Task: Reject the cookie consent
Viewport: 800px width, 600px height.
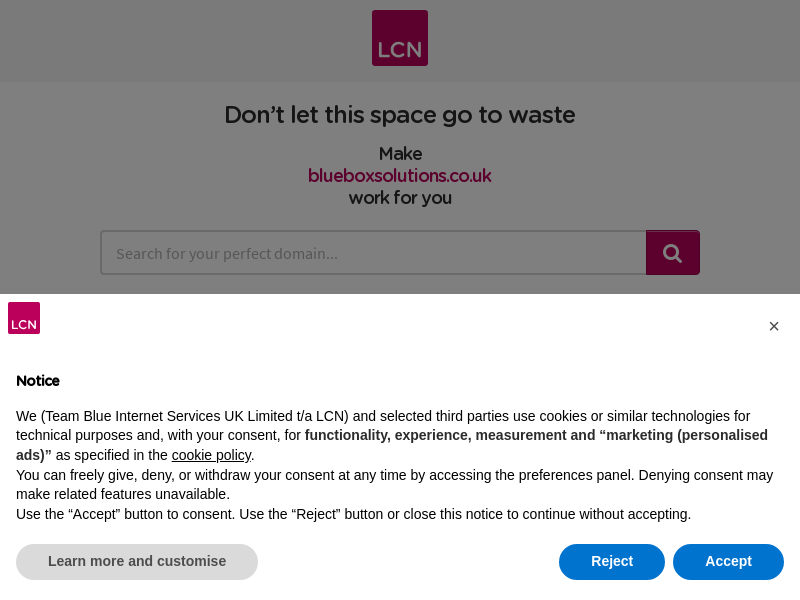Action: click(x=612, y=562)
